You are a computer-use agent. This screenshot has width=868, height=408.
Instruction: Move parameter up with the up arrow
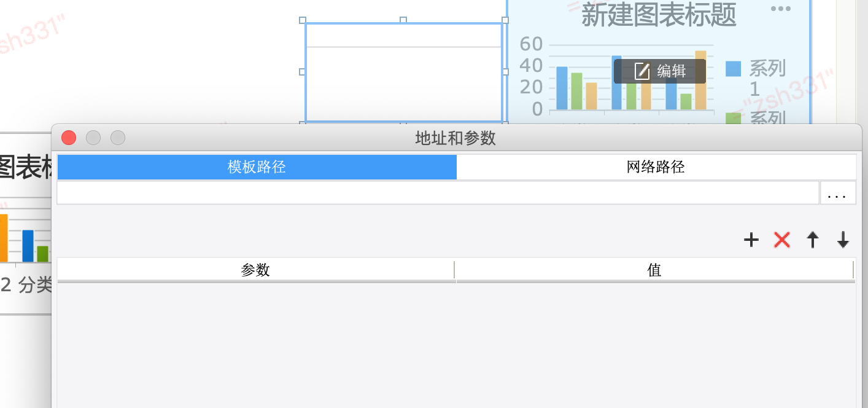[813, 240]
